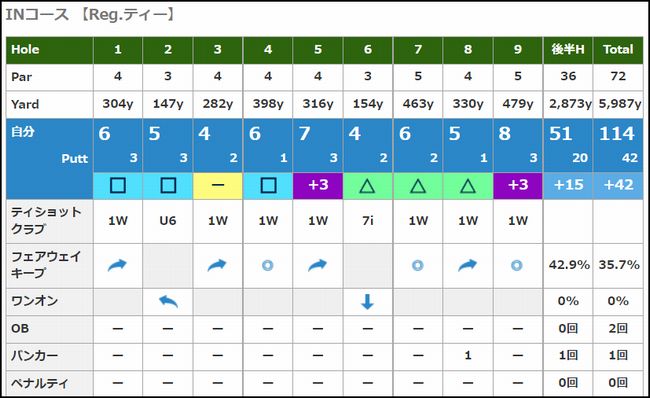Viewport: 650px width, 398px height.
Task: Click hole 8 bunker count 1
Action: click(468, 356)
